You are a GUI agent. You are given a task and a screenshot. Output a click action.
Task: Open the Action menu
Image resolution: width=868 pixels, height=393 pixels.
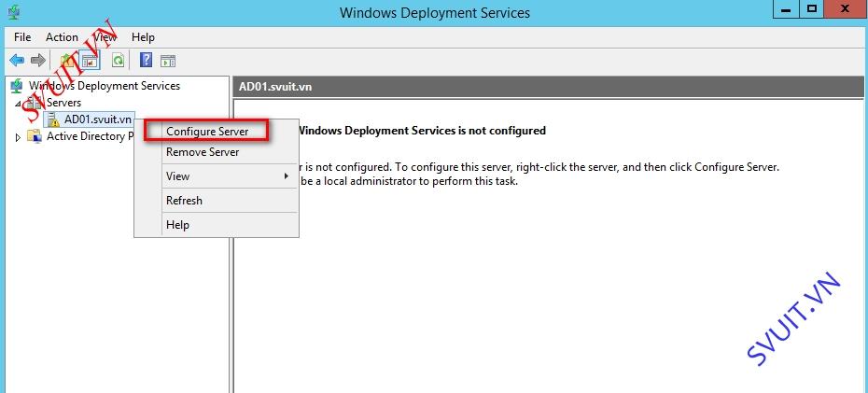point(62,37)
